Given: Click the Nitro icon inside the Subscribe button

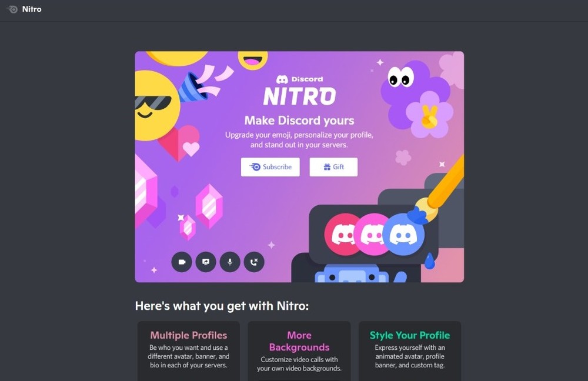Looking at the screenshot, I should point(256,167).
